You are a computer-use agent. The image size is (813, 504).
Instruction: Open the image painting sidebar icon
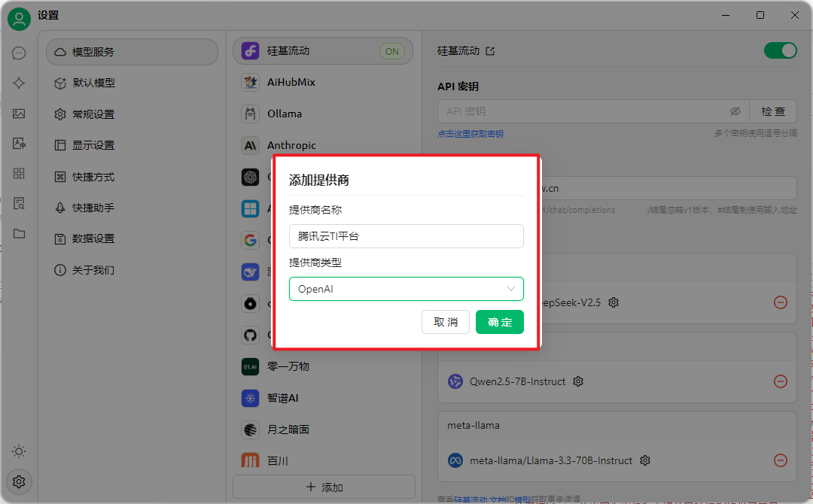(19, 114)
